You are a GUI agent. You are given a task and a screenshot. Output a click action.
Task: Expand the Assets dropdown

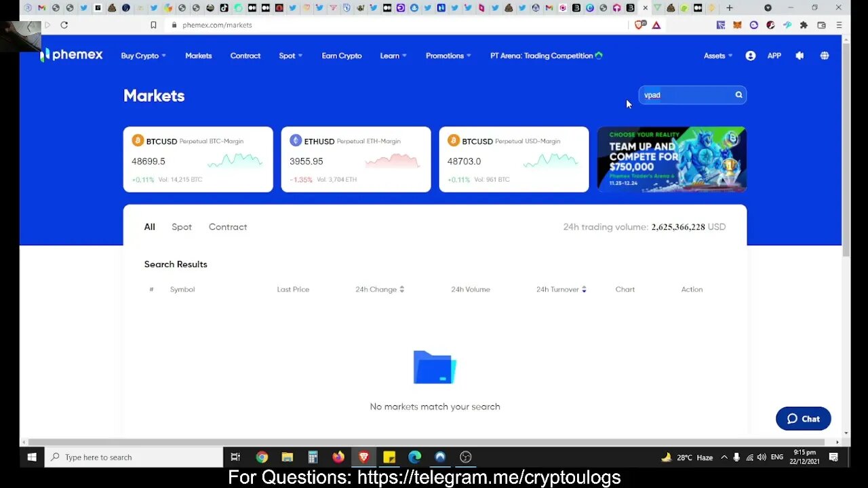click(718, 56)
